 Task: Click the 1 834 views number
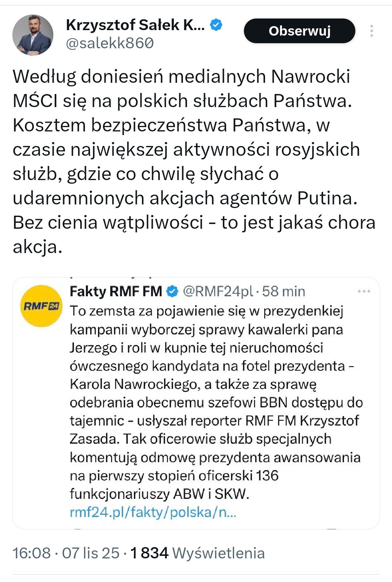point(149,553)
